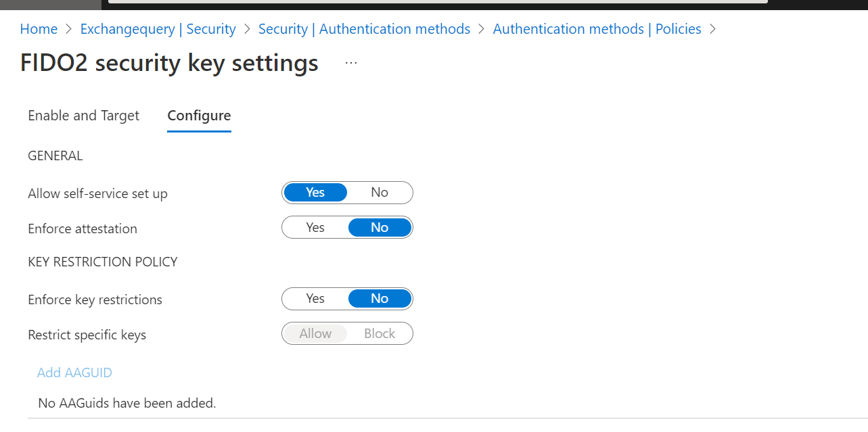Set Allow self-service set up to No

coord(380,193)
